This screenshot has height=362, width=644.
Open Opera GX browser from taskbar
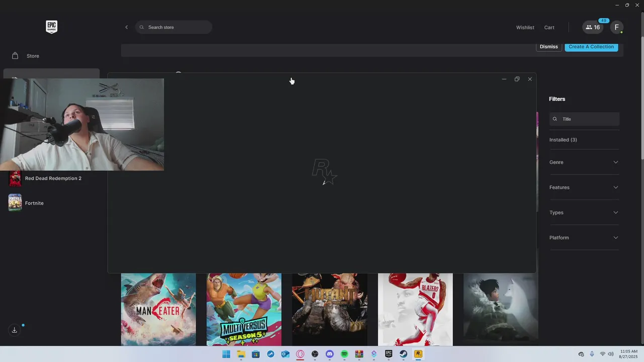point(300,354)
